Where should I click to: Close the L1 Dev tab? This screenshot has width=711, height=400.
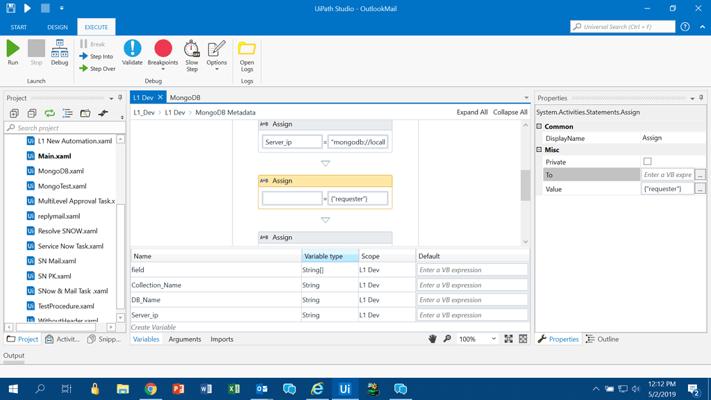[160, 97]
